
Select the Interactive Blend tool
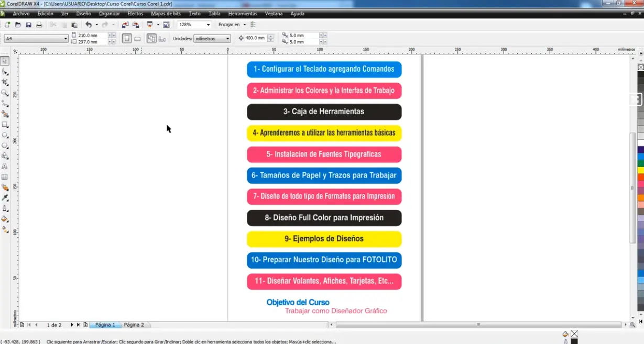tap(5, 187)
